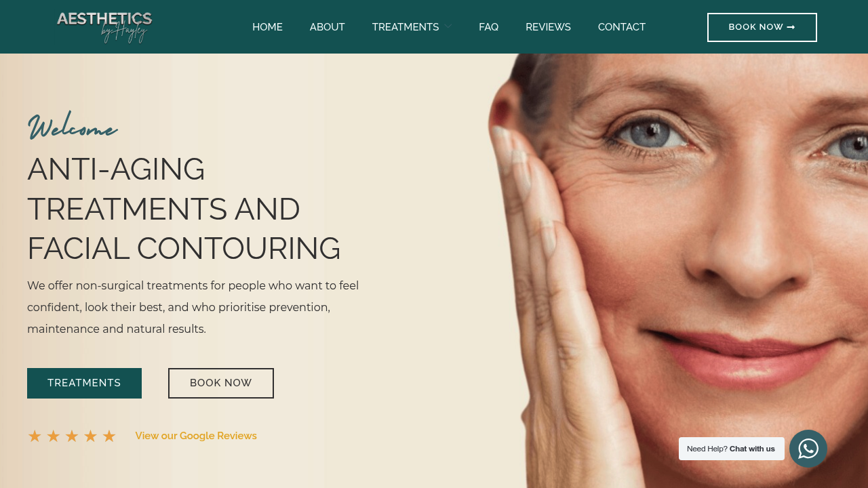
Task: Click the fifth gold review star
Action: (109, 436)
